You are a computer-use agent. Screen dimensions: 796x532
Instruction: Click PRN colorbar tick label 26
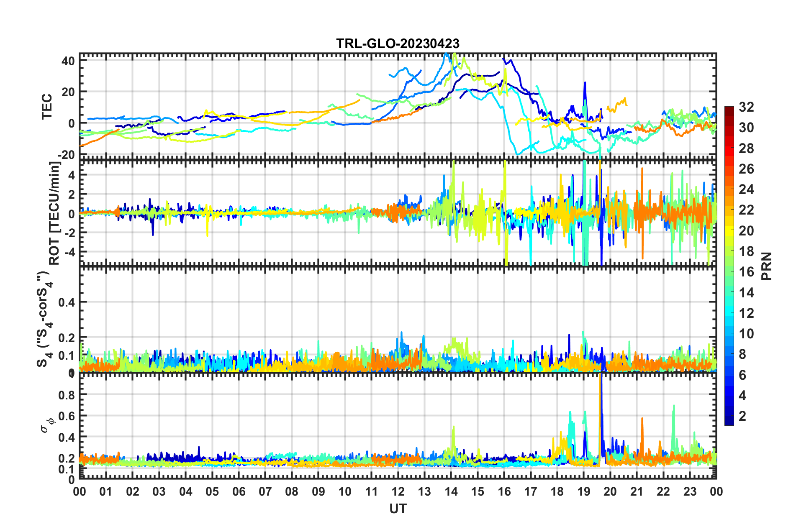[x=746, y=169]
